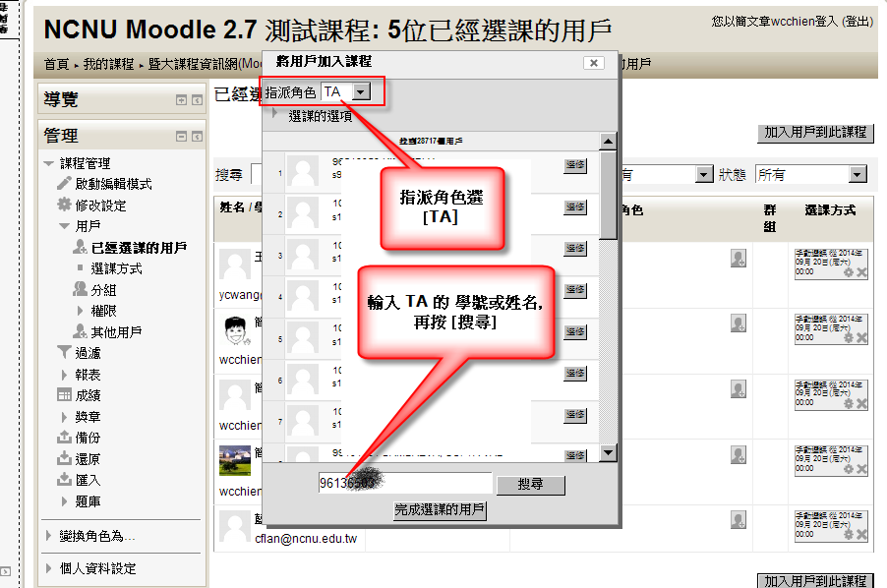887x588 pixels.
Task: Open the 狀態 status dropdown
Action: 857,174
